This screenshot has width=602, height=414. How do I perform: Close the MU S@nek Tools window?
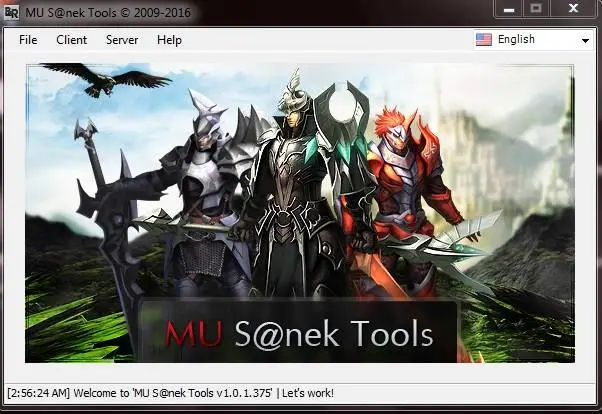click(573, 9)
